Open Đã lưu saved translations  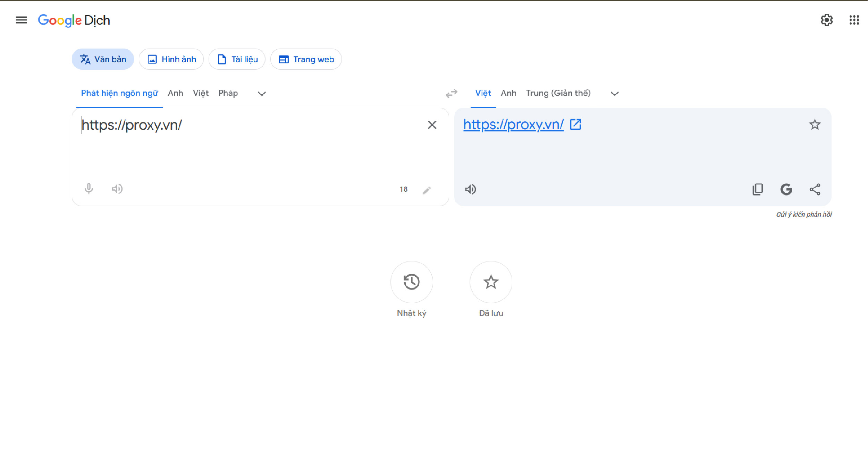491,282
